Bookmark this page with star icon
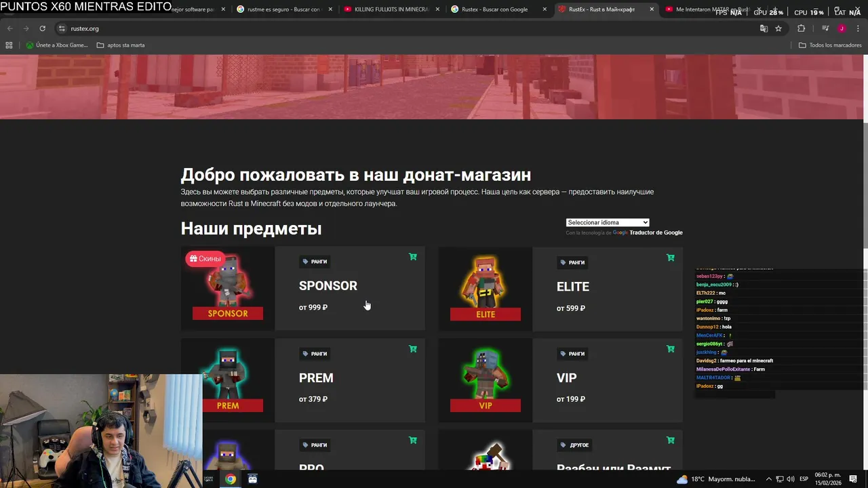 (778, 28)
